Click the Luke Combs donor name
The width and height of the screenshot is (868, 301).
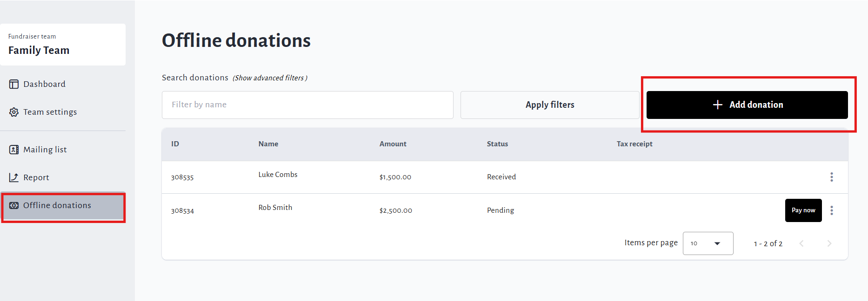tap(278, 175)
